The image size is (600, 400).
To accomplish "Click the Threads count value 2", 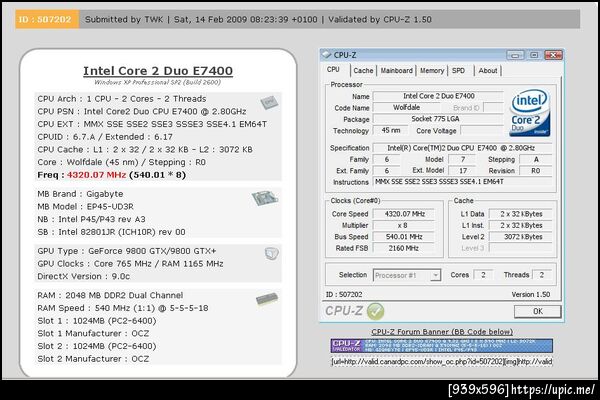I will click(541, 275).
